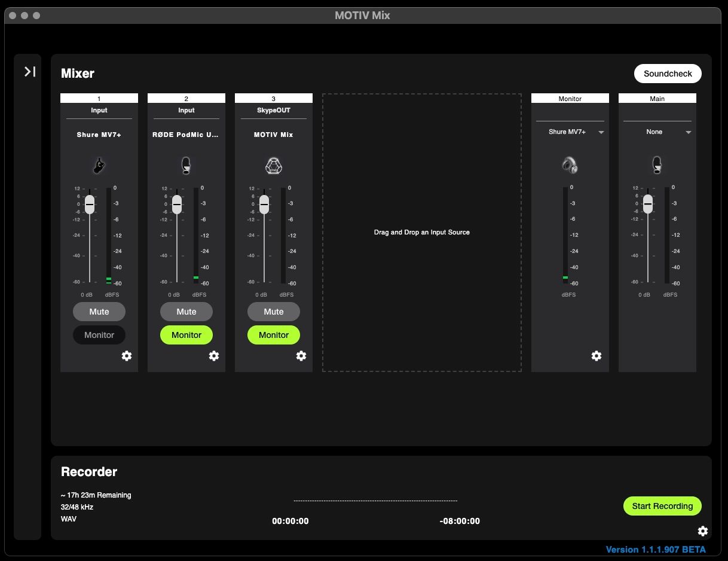
Task: Enable Monitor on Shure MV7+ channel
Action: [99, 335]
